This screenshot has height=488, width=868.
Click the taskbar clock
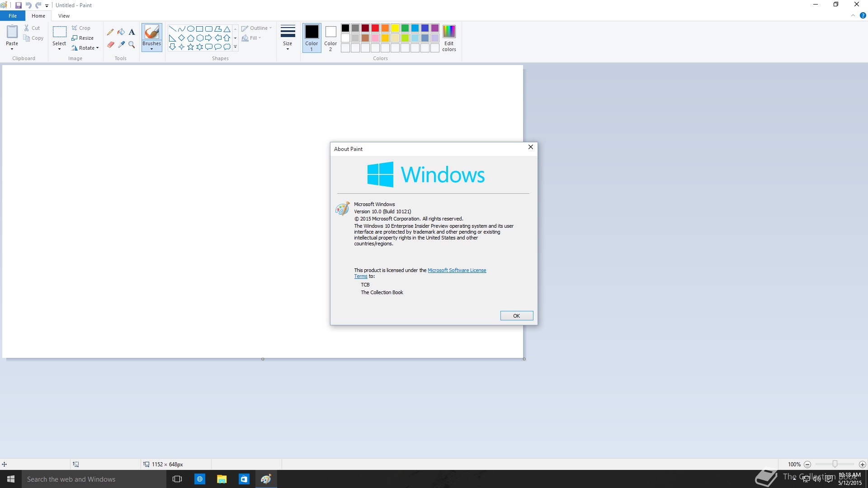pos(849,479)
